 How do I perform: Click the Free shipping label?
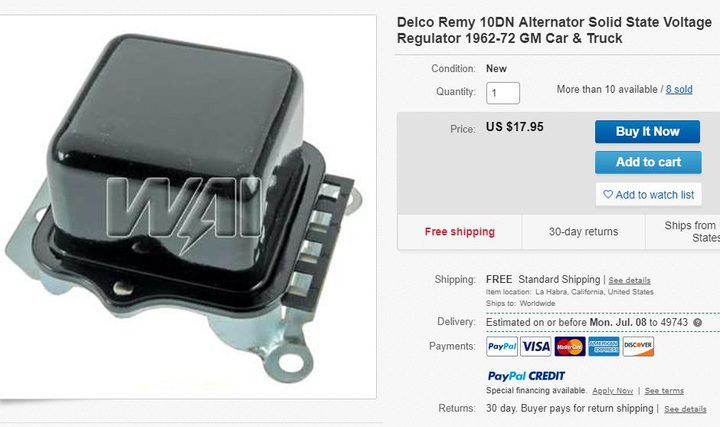[460, 232]
